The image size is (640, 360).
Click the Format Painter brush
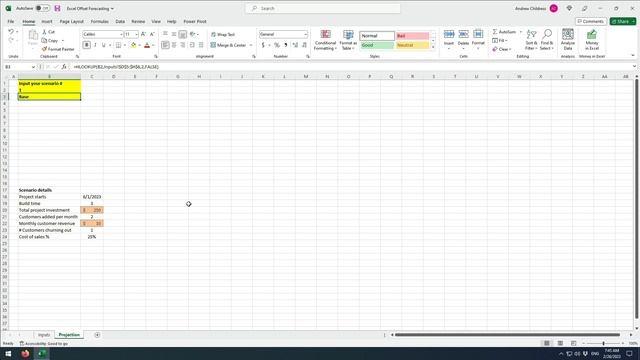click(44, 49)
